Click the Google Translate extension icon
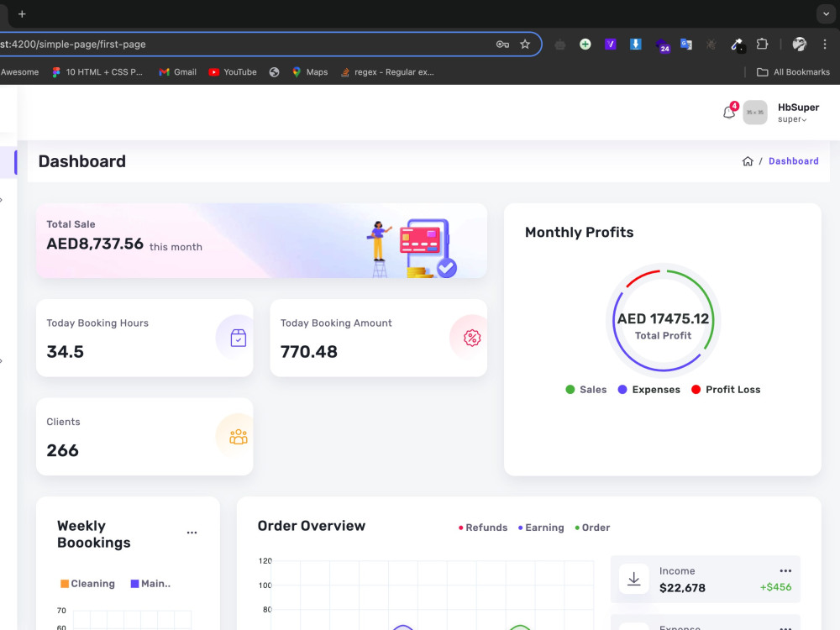This screenshot has height=630, width=840. [x=686, y=45]
